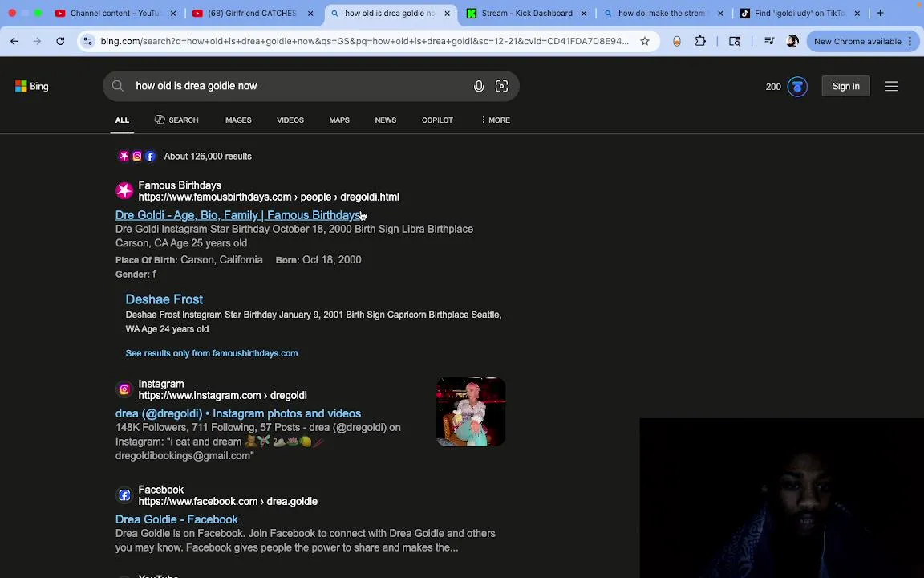Image resolution: width=924 pixels, height=578 pixels.
Task: Close the Channel content YouTube tab
Action: tap(173, 13)
